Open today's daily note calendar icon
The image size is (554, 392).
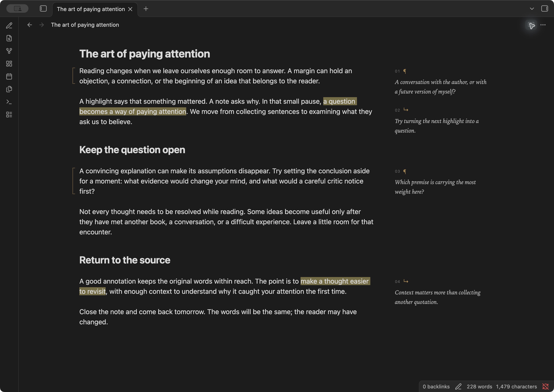9,77
